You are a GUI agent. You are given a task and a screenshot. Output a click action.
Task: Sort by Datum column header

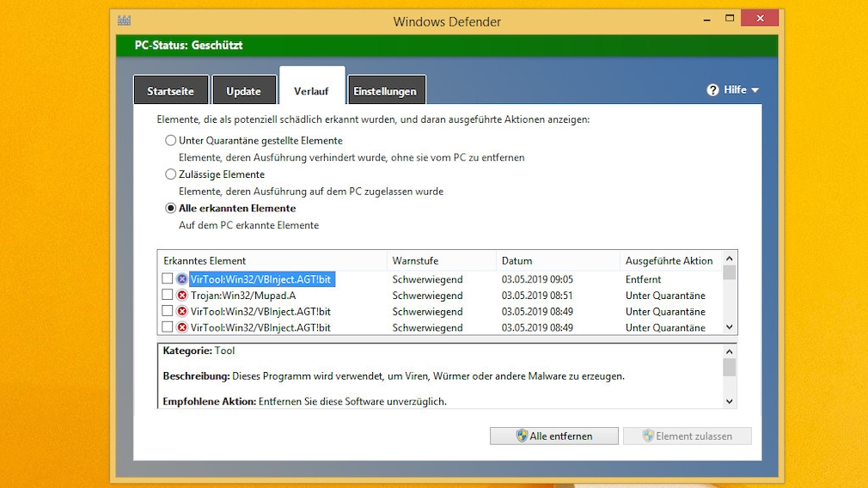[x=558, y=260]
